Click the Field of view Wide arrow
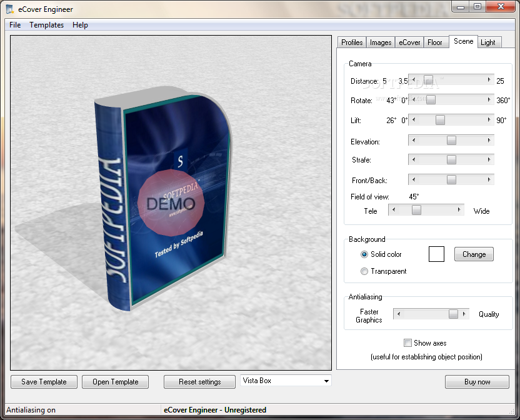This screenshot has width=520, height=420. [459, 209]
